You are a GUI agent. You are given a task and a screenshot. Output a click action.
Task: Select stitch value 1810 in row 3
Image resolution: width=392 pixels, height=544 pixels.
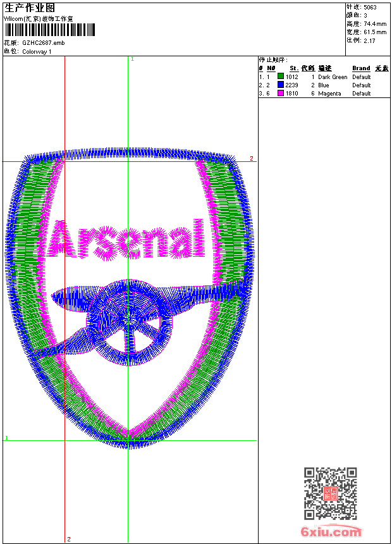pyautogui.click(x=291, y=94)
